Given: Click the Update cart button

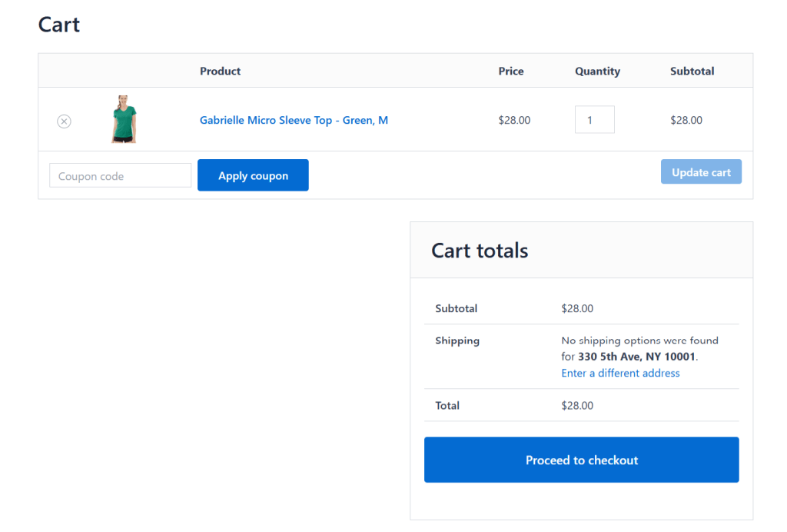Looking at the screenshot, I should pos(700,171).
